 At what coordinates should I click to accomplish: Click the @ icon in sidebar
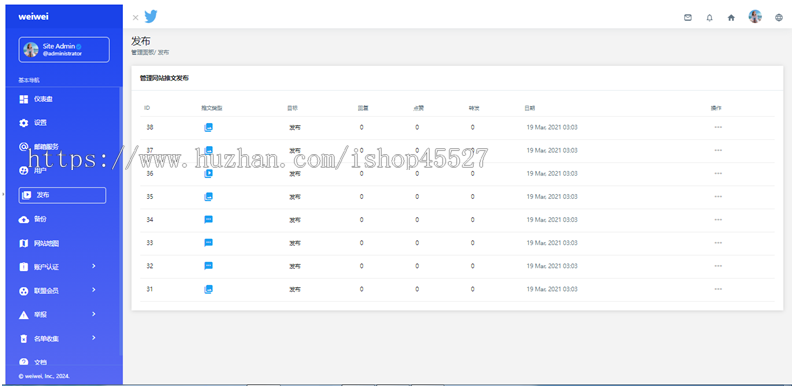point(23,147)
